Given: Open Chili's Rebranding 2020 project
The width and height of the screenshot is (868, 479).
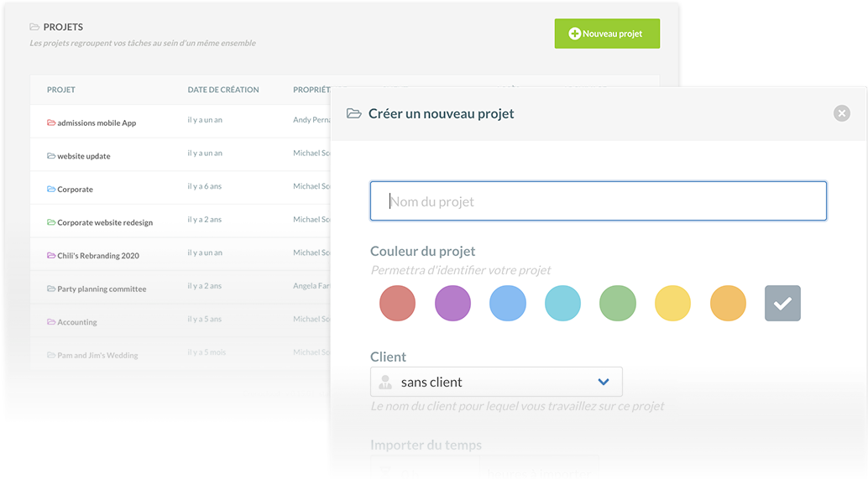Looking at the screenshot, I should coord(98,256).
